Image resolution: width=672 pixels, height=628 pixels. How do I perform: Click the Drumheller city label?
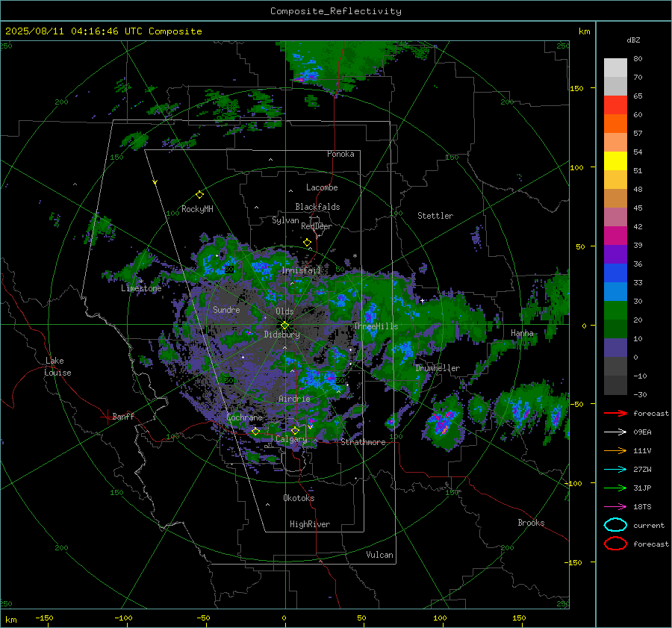click(x=438, y=368)
